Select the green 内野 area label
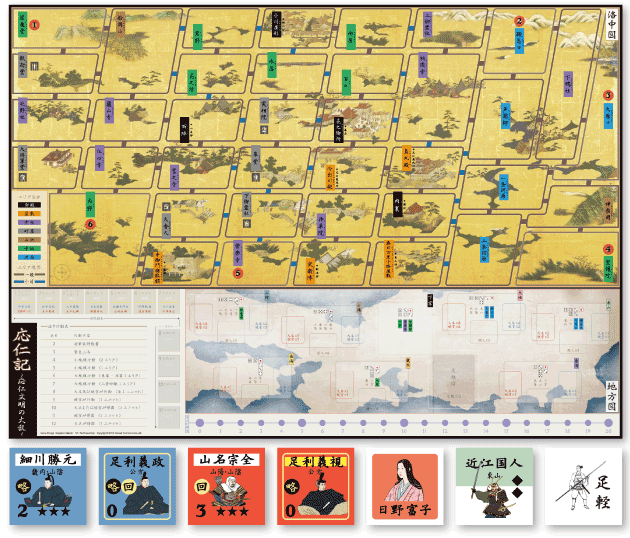 [x=90, y=205]
